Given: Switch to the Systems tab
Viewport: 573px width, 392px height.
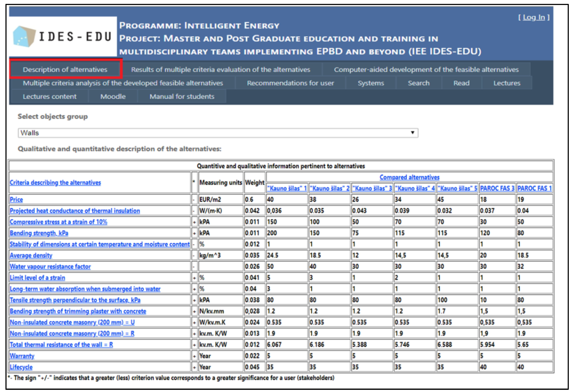Looking at the screenshot, I should click(x=371, y=83).
